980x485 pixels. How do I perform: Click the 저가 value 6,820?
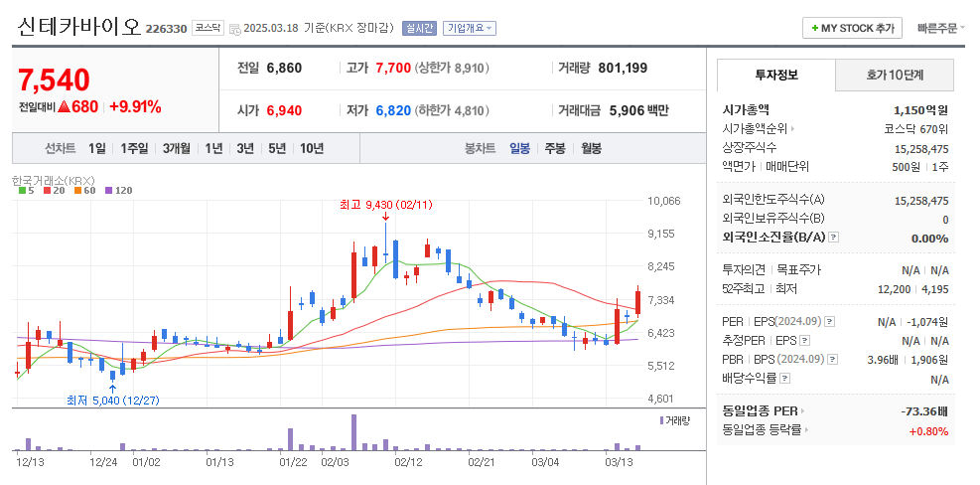point(393,110)
